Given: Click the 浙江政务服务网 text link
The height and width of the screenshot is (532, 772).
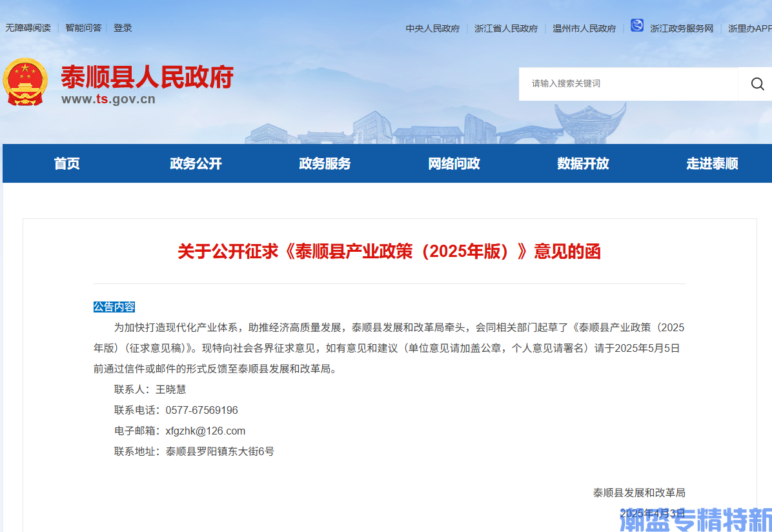Looking at the screenshot, I should pos(682,28).
